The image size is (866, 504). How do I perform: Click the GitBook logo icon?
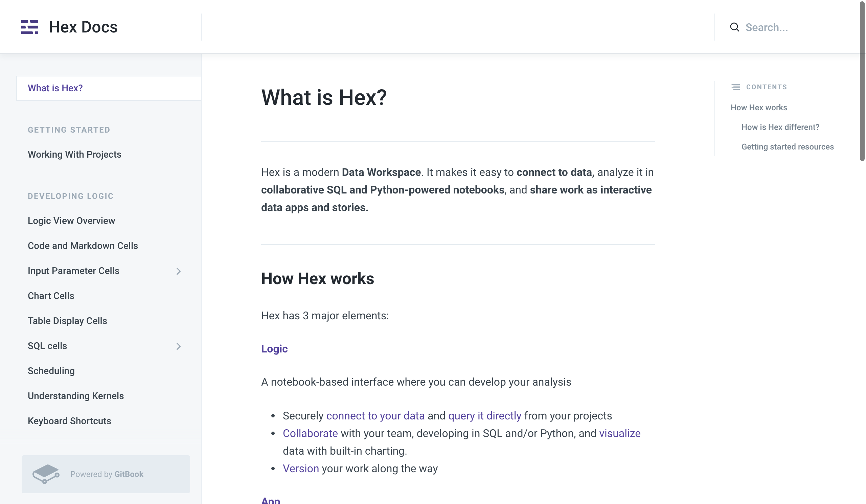[46, 474]
